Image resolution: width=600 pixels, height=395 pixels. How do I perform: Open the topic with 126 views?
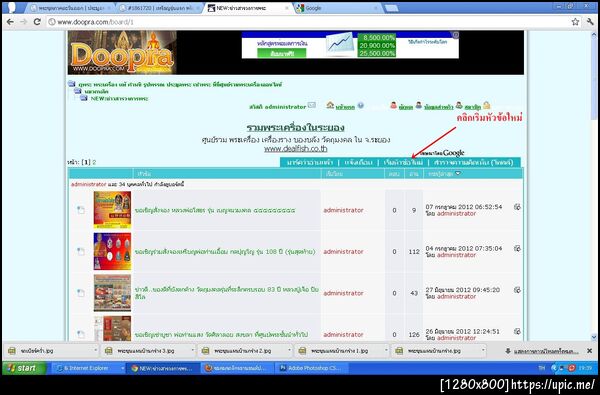[221, 335]
